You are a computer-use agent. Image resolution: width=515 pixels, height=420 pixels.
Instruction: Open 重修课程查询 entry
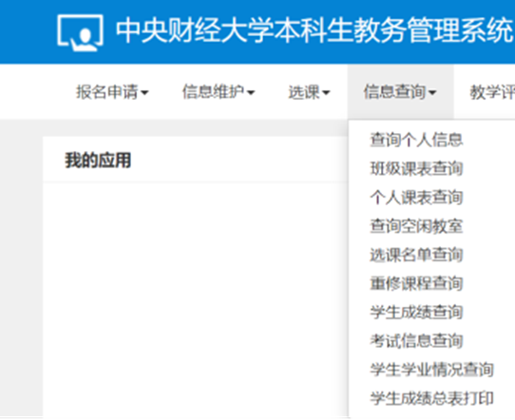click(x=416, y=283)
